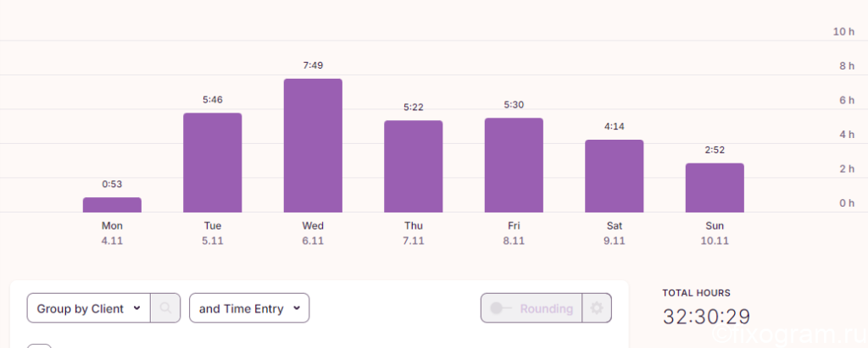
Task: Click the Group by Client chevron arrow
Action: (x=136, y=308)
